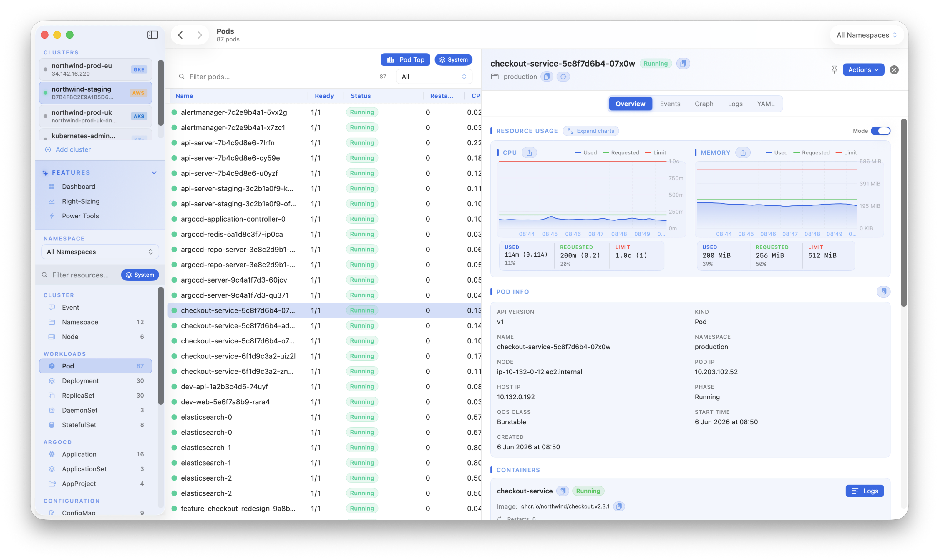Select the northwind-prod-eu cluster
Viewport: 939px width, 560px height.
pyautogui.click(x=95, y=69)
